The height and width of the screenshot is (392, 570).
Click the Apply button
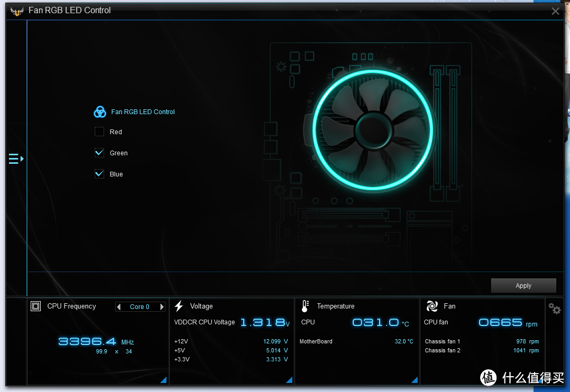(523, 286)
